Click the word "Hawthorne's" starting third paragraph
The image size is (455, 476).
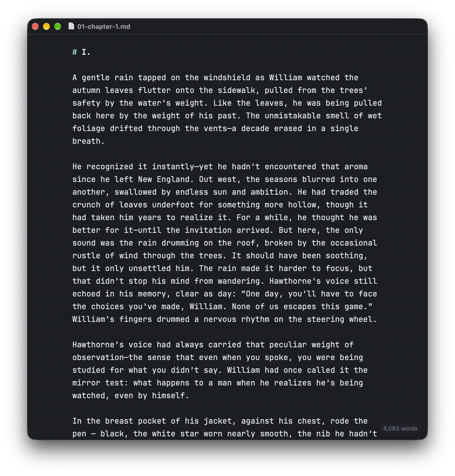[x=98, y=345]
